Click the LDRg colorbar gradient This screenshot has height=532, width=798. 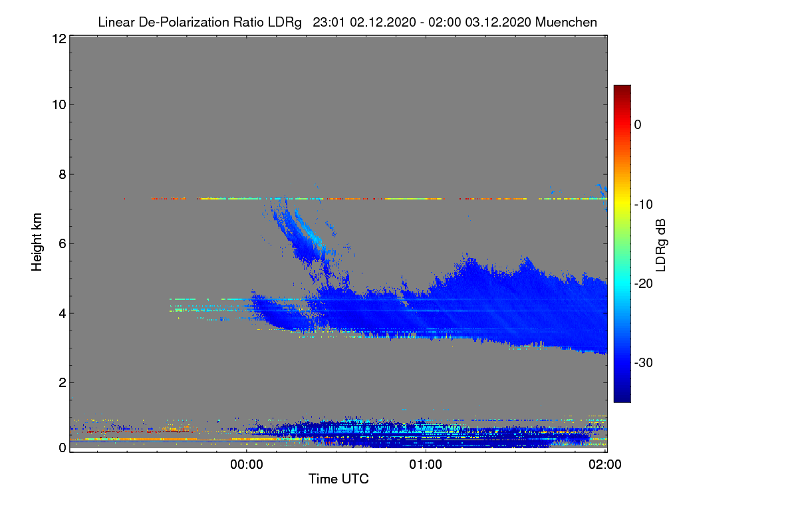coord(622,243)
